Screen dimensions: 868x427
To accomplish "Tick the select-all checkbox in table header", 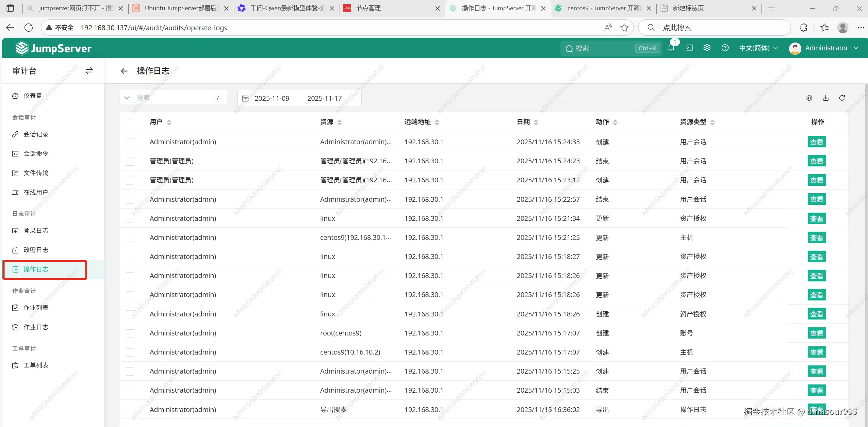I will (x=130, y=122).
